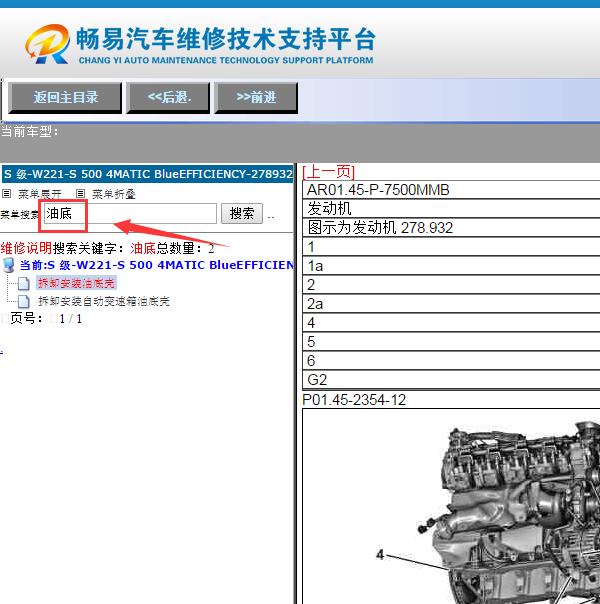The image size is (600, 604).
Task: Expand menu with 菜单展开 icon
Action: point(7,193)
